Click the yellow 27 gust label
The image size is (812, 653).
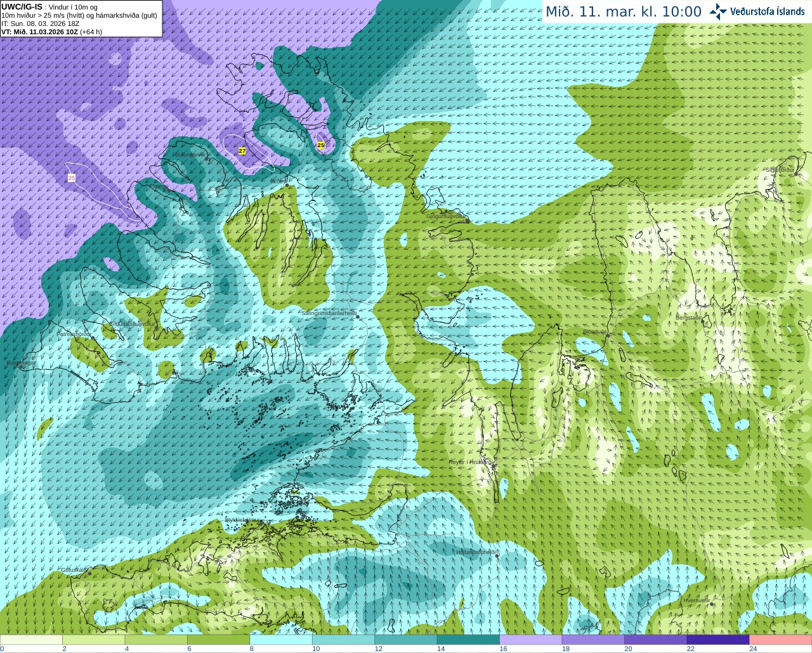[242, 151]
